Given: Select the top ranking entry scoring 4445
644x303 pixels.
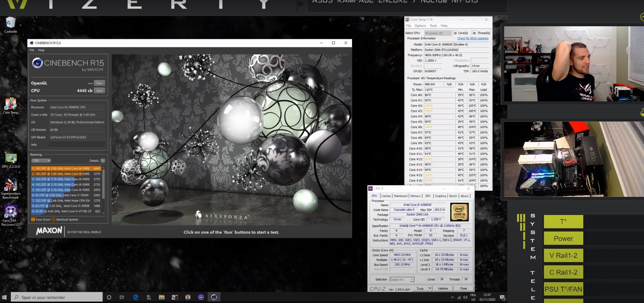Looking at the screenshot, I should point(66,169).
